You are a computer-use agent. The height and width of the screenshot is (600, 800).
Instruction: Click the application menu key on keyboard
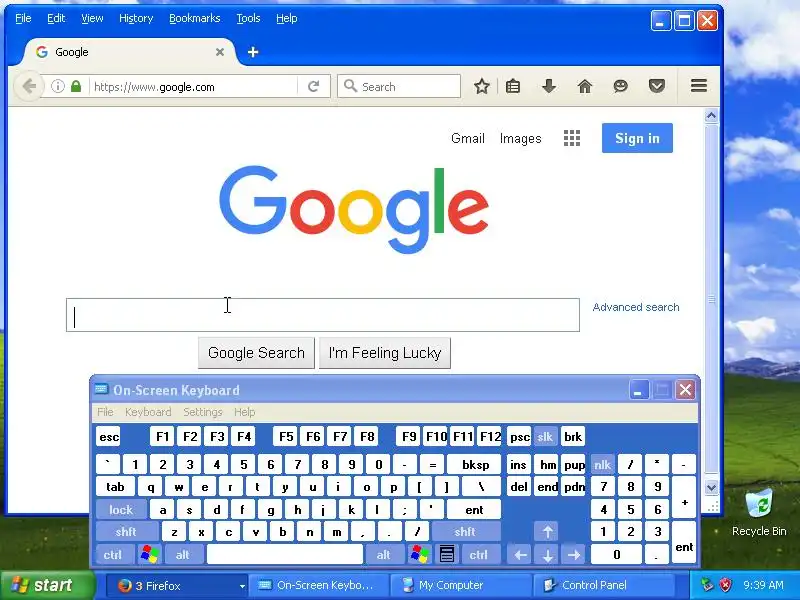[x=446, y=554]
